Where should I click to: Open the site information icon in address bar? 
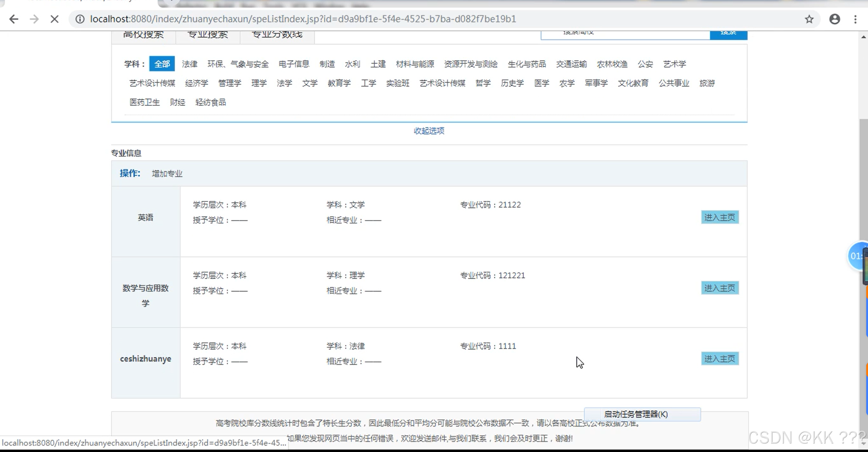click(x=79, y=19)
